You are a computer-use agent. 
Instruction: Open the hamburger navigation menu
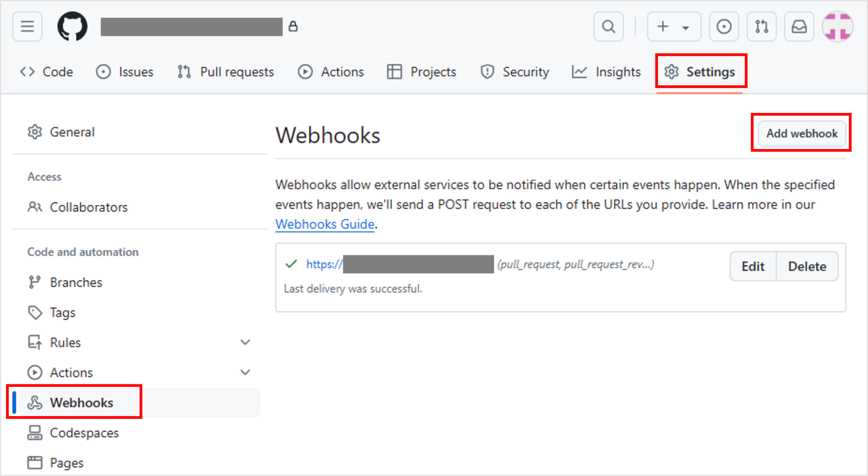(x=27, y=27)
